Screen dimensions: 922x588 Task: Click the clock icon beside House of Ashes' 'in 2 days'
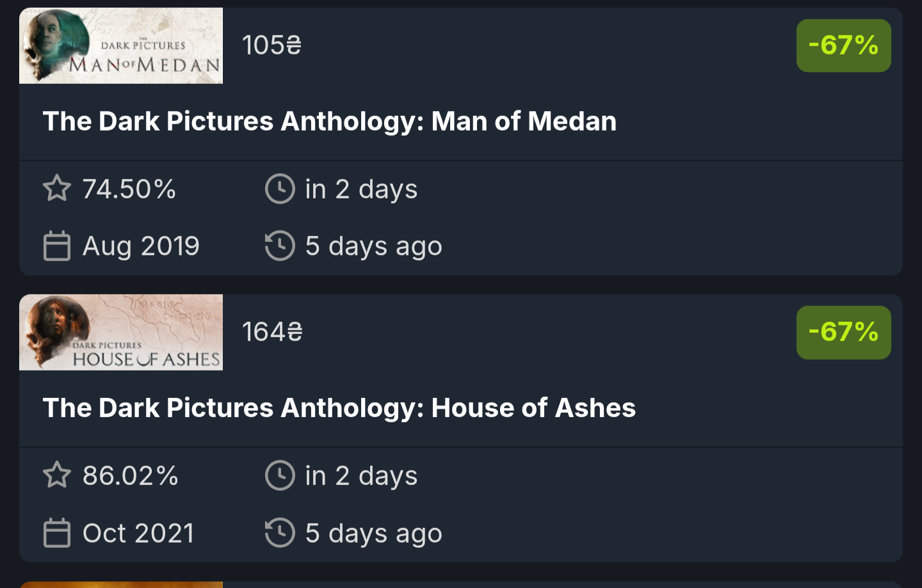[x=280, y=475]
